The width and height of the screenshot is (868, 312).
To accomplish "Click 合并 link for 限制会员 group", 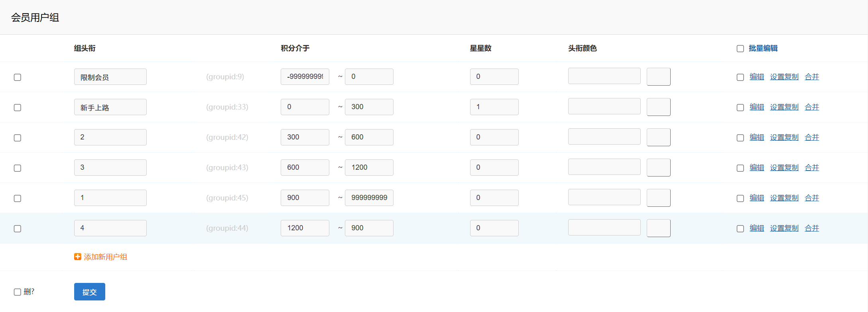I will [x=812, y=77].
